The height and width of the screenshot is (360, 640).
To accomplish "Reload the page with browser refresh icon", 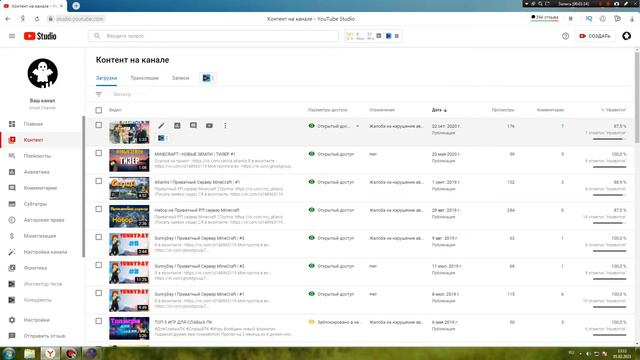I will (x=37, y=19).
